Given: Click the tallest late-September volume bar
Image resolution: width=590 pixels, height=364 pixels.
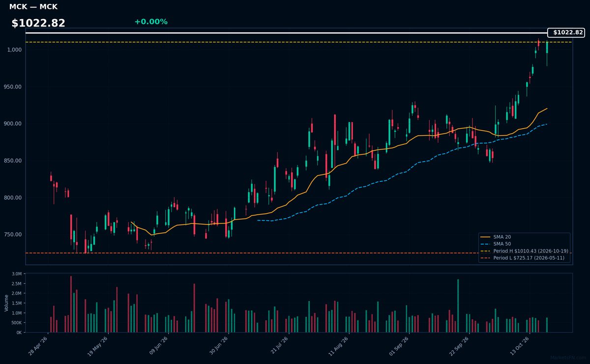Looking at the screenshot, I should (x=458, y=306).
